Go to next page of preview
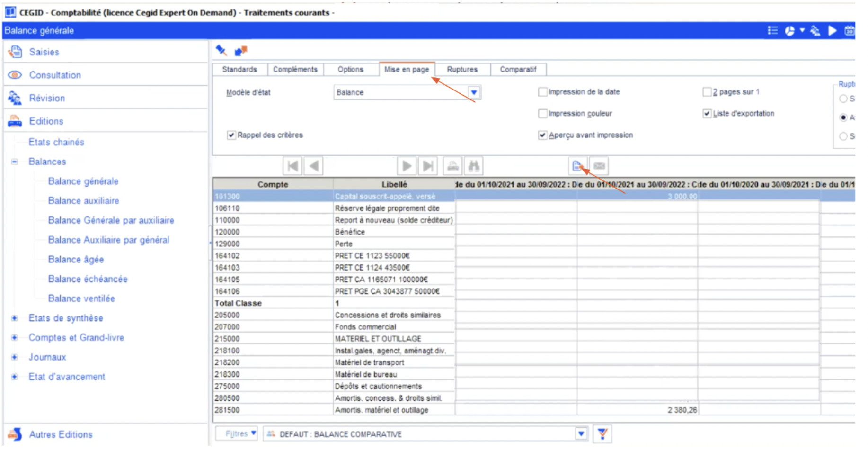 [407, 166]
